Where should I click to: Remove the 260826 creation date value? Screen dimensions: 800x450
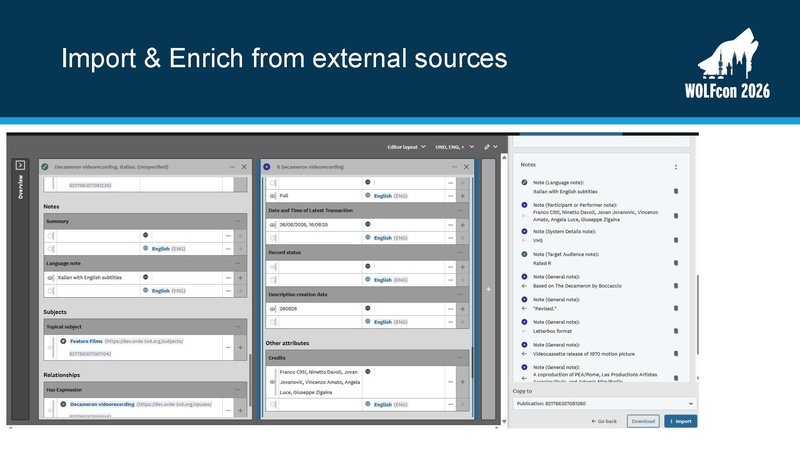[x=451, y=309]
